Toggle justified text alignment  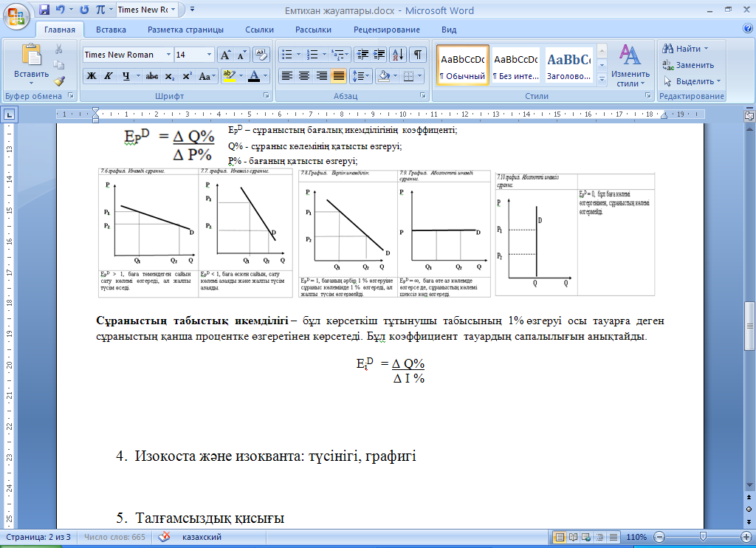(338, 76)
